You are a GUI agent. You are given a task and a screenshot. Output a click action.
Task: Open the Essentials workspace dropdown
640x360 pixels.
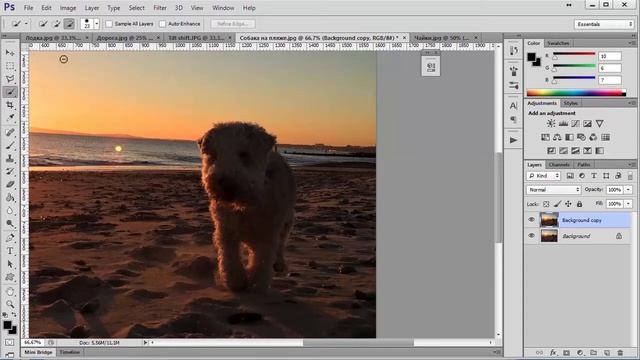click(603, 24)
